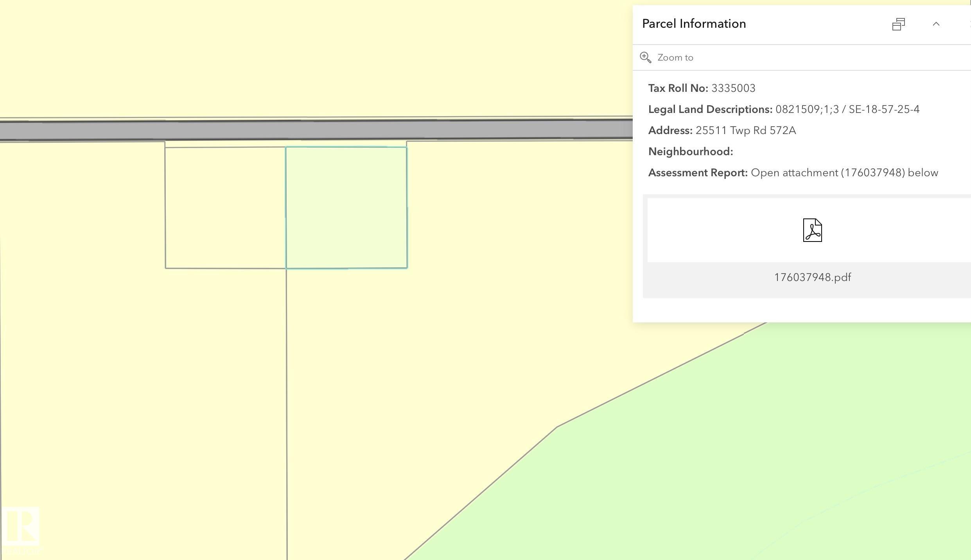Click the Neighbourhood field label
The height and width of the screenshot is (560, 971).
pyautogui.click(x=690, y=152)
